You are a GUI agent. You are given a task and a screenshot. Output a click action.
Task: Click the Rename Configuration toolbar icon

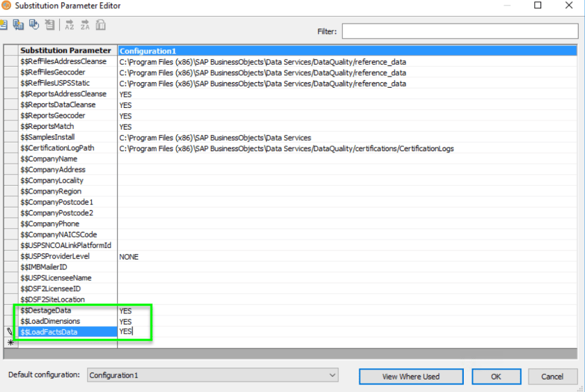[34, 25]
